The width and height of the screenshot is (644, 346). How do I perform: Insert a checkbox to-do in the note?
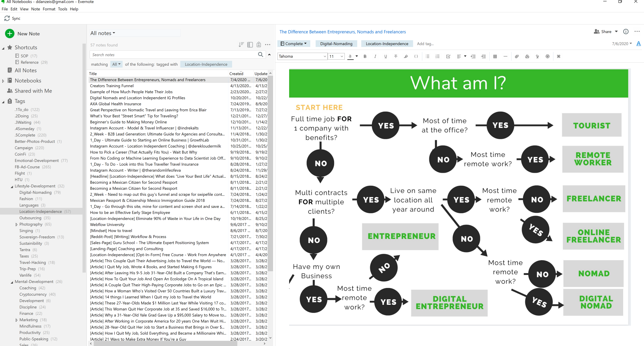click(x=448, y=57)
